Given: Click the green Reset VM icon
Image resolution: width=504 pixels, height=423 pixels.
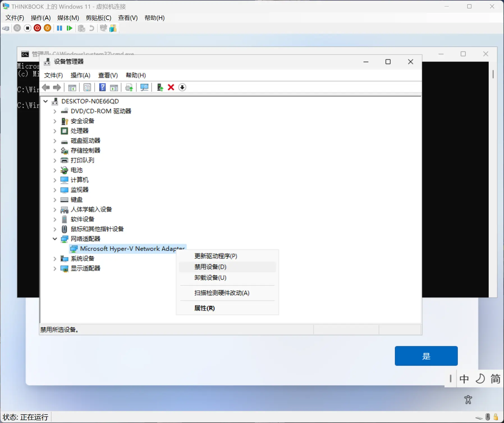Looking at the screenshot, I should [69, 28].
